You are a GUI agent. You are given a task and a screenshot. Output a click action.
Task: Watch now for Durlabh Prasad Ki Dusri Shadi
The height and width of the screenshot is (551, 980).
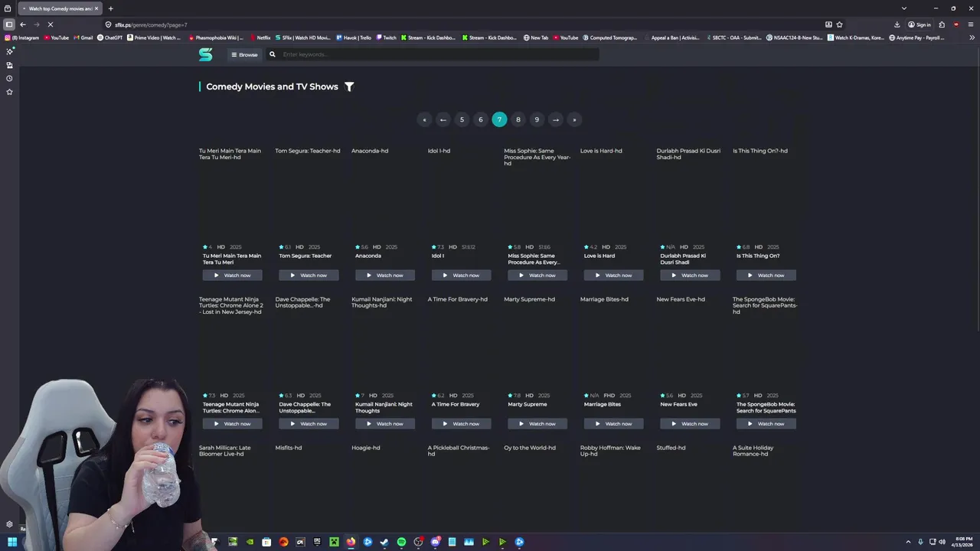tap(690, 275)
